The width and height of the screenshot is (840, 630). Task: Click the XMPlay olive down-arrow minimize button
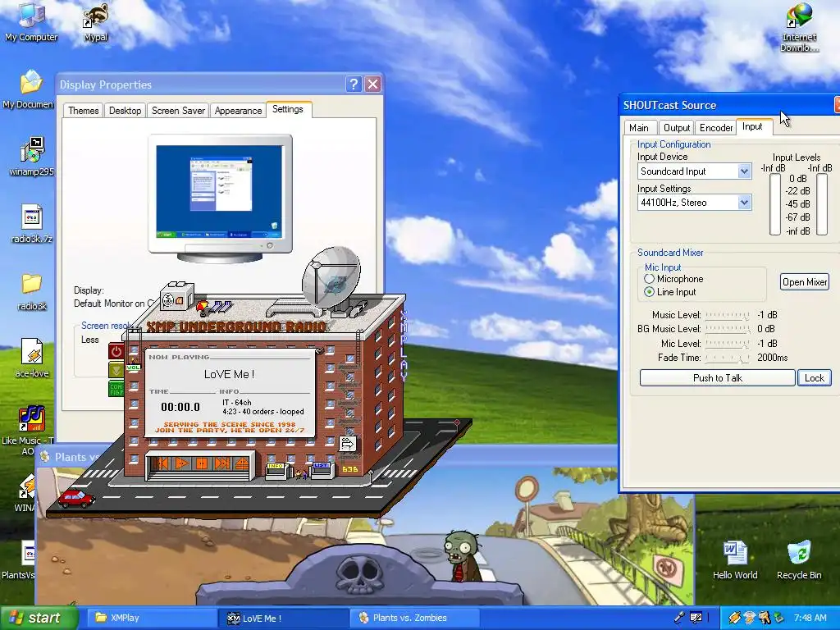116,369
